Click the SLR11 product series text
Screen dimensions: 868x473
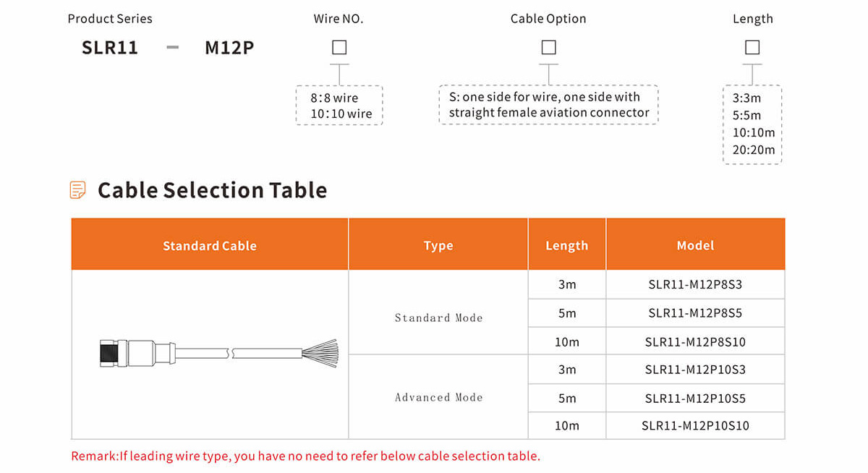coord(110,48)
